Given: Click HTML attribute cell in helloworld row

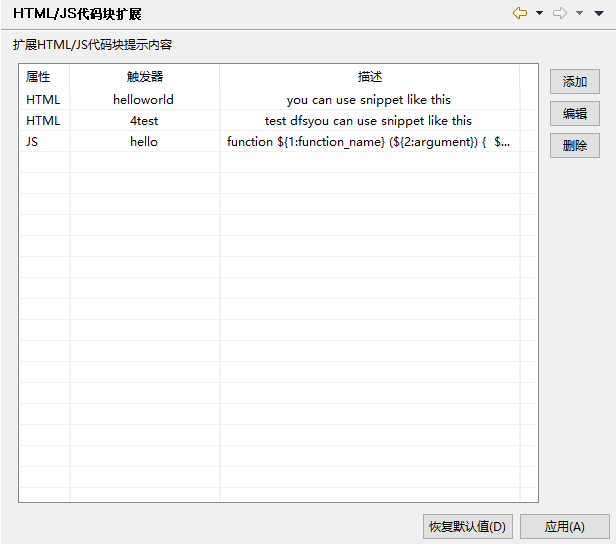Looking at the screenshot, I should [x=43, y=100].
